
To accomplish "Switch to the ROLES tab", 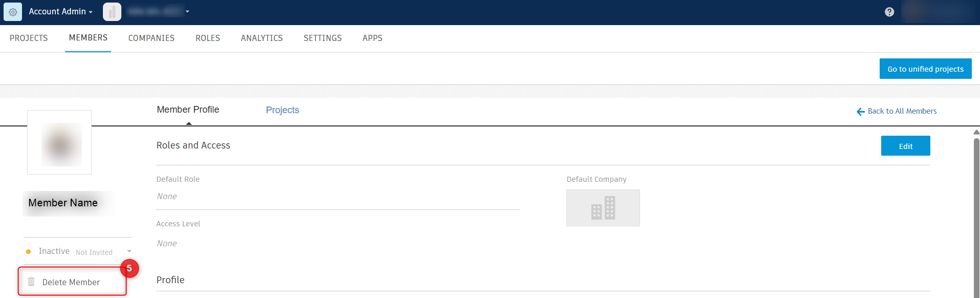I will pos(208,38).
